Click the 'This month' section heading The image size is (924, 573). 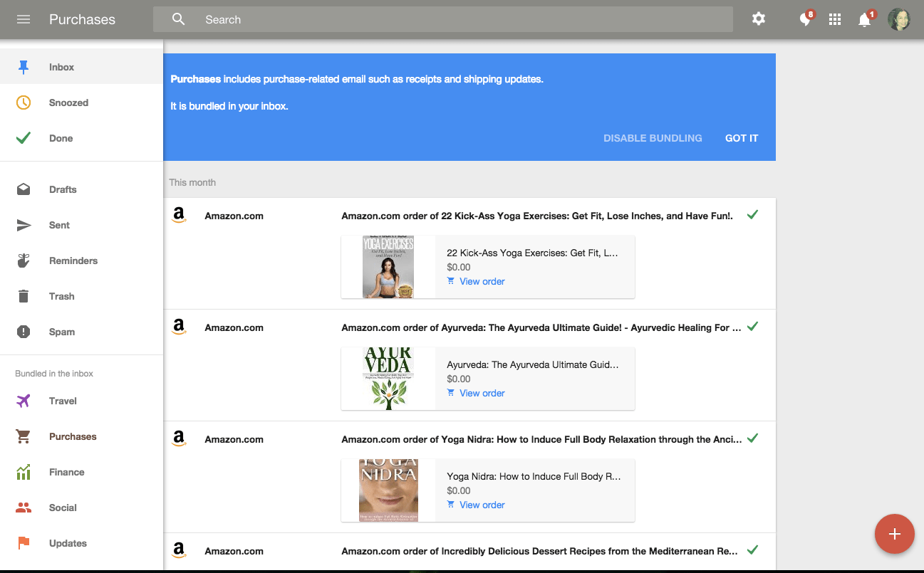192,182
